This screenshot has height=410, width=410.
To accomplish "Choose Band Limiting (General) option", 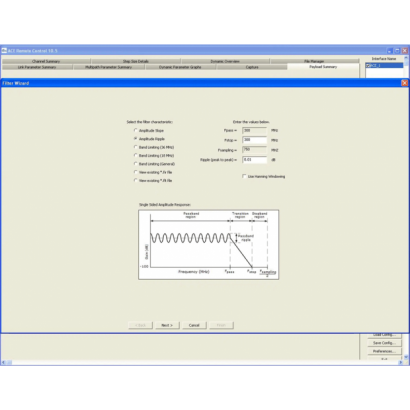I will 136,164.
